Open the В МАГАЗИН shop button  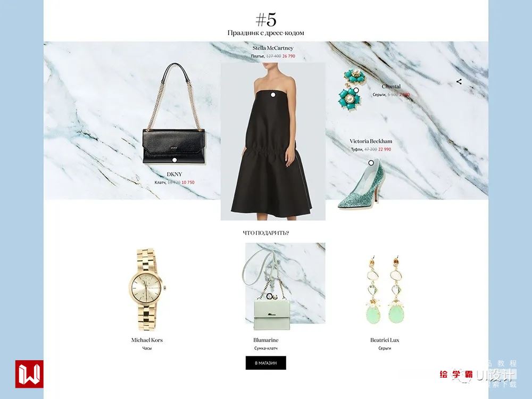265,363
